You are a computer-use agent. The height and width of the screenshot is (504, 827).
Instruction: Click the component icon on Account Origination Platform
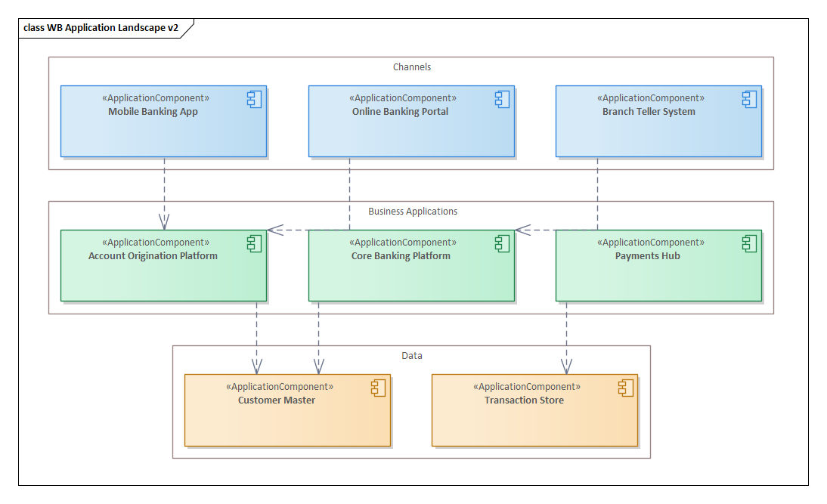[254, 243]
